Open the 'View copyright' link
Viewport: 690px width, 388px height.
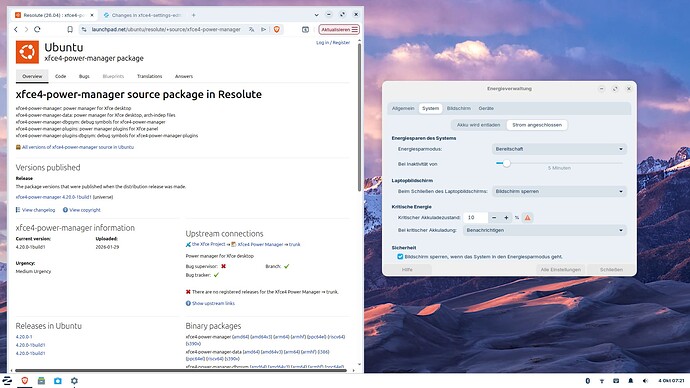[85, 210]
